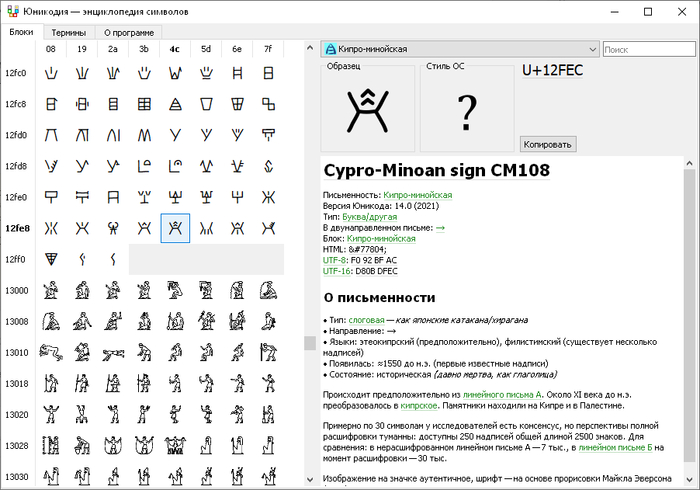This screenshot has height=490, width=700.
Task: Select hieroglyph in row 13000, column 7f
Action: point(268,290)
